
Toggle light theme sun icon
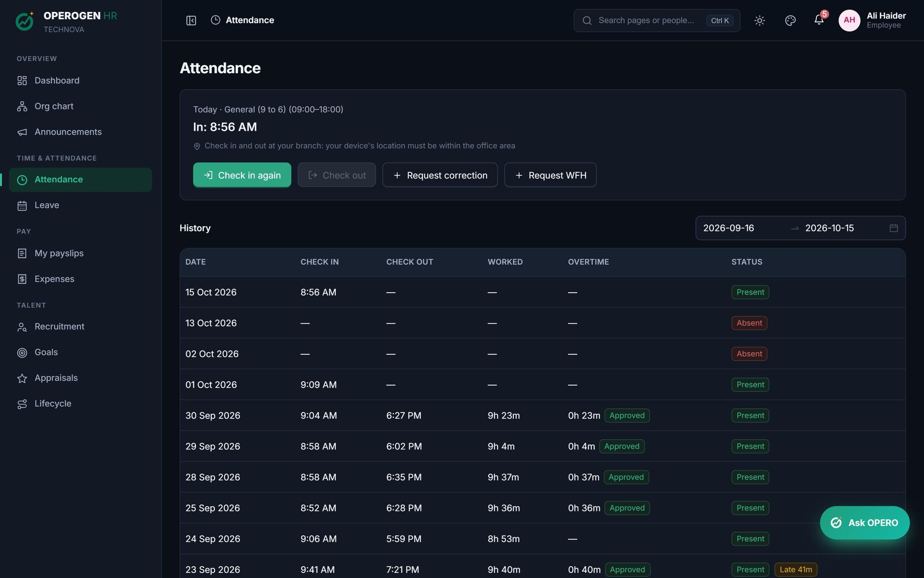[x=760, y=20]
